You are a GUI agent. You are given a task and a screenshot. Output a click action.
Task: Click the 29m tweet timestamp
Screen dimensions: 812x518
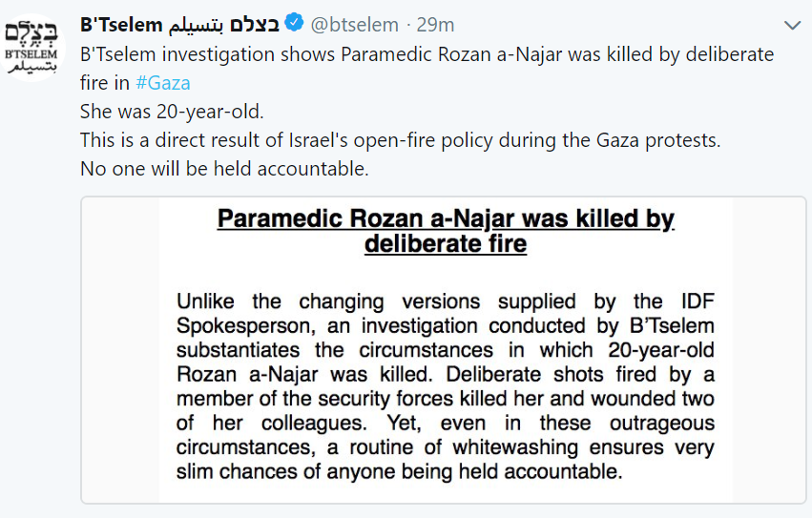(435, 25)
